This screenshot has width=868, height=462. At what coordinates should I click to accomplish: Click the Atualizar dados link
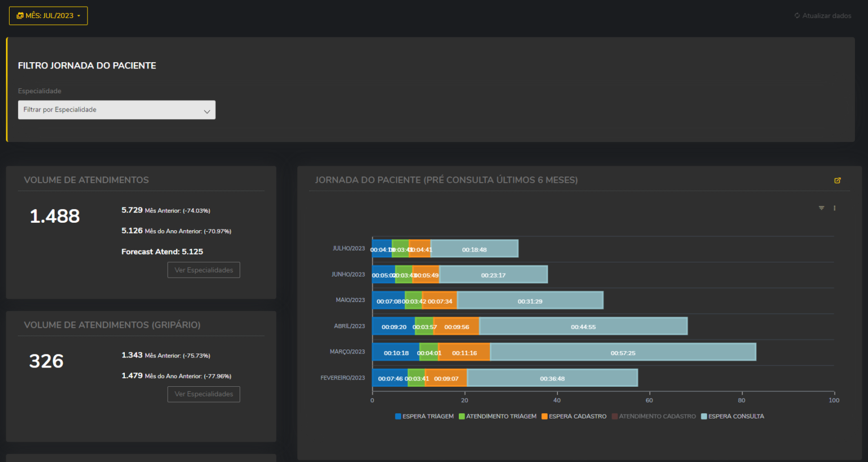[826, 16]
